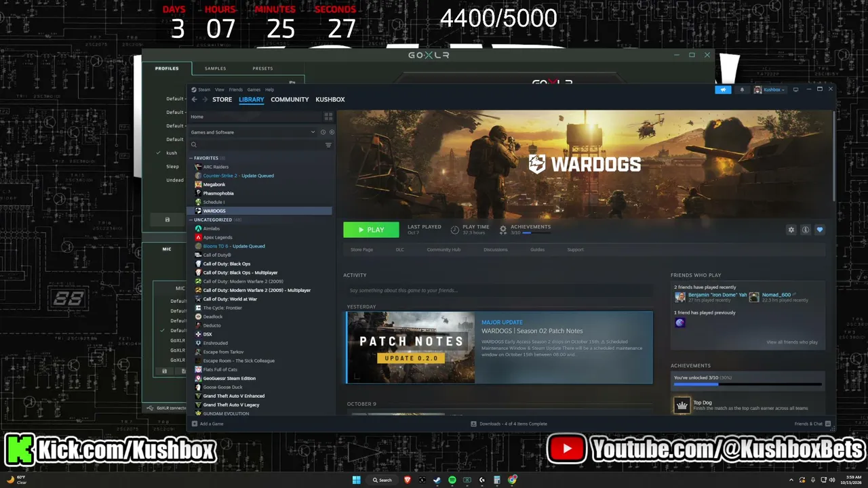
Task: Open the Steam View menu
Action: [220, 89]
